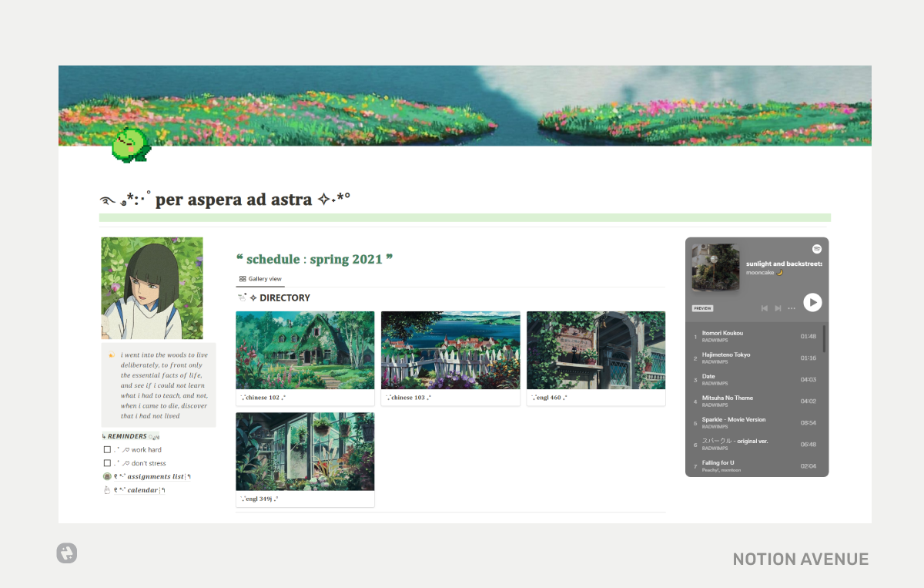Viewport: 924px width, 588px height.
Task: Click the 08:54 track duration
Action: pyautogui.click(x=808, y=423)
